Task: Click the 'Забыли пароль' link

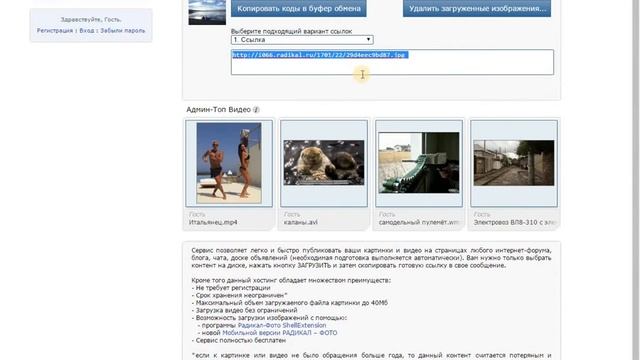Action: coord(122,31)
